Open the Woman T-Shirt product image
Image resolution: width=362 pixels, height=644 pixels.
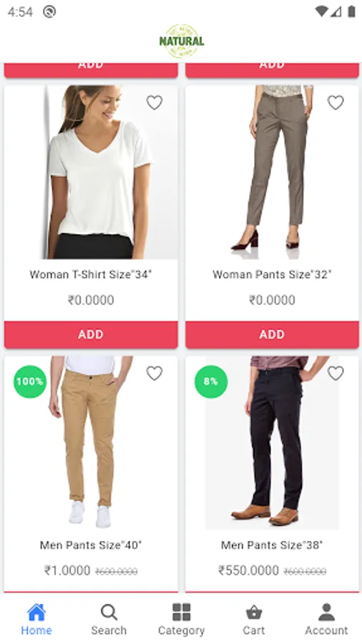click(x=91, y=172)
